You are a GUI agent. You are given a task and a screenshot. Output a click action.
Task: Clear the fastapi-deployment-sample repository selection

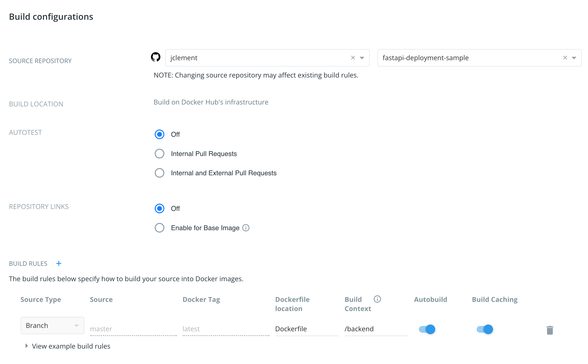[565, 58]
